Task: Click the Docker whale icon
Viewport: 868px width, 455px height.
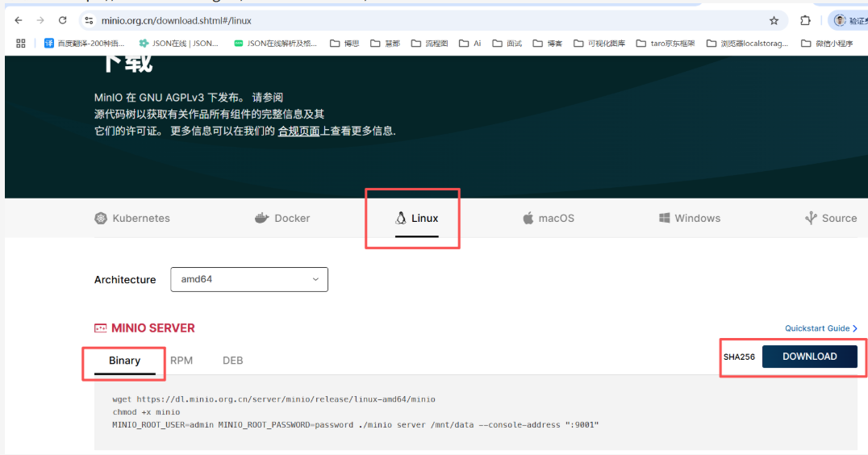Action: pos(261,218)
